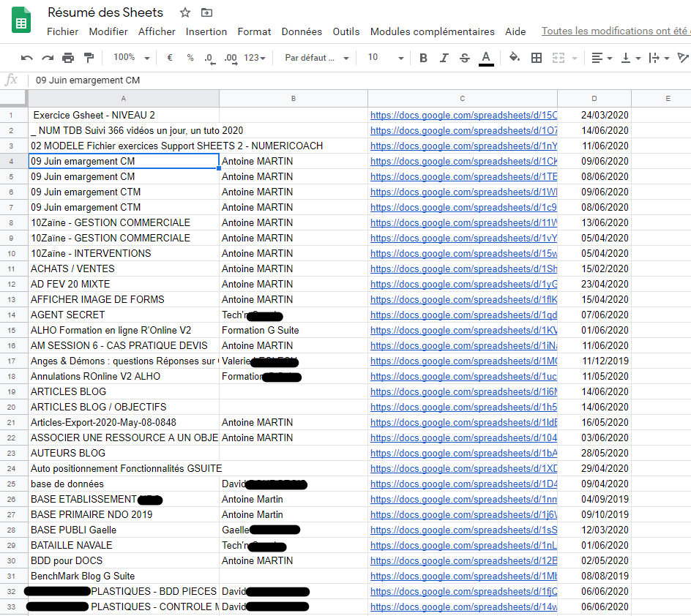The height and width of the screenshot is (616, 691).
Task: Select date cell 11/12/2019
Action: [x=594, y=361]
